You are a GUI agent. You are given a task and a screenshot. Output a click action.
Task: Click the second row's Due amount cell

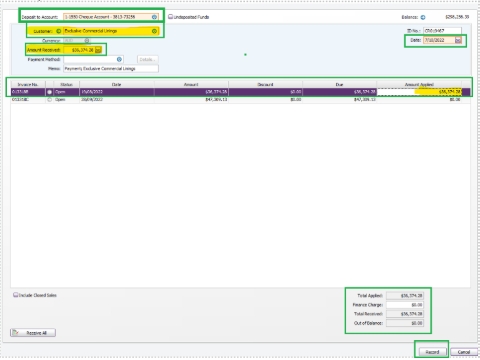[339, 100]
